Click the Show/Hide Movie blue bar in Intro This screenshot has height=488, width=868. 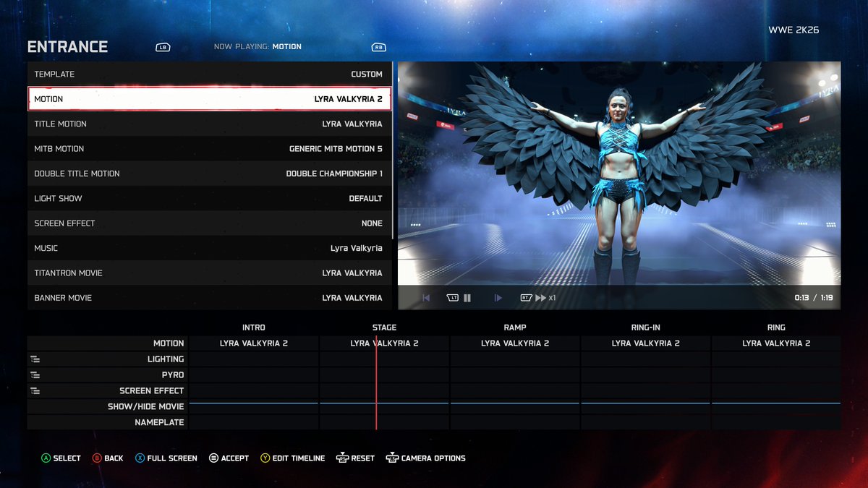pos(254,403)
